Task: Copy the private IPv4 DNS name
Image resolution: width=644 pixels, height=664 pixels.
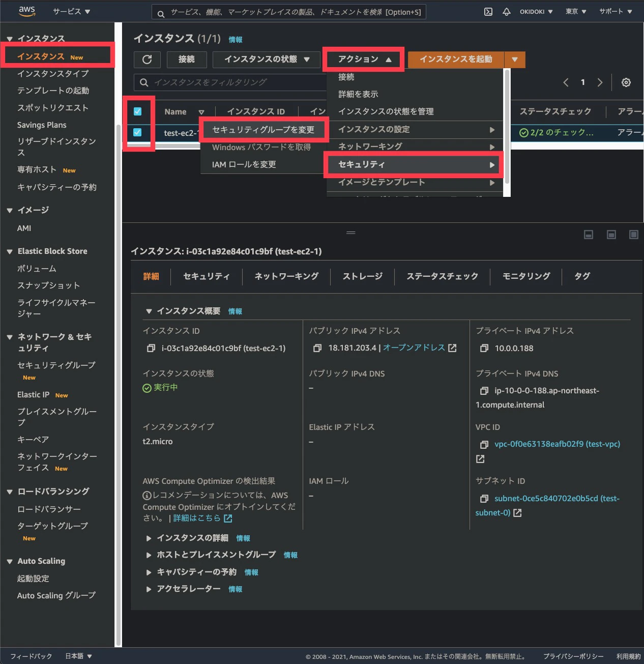Action: pyautogui.click(x=484, y=391)
